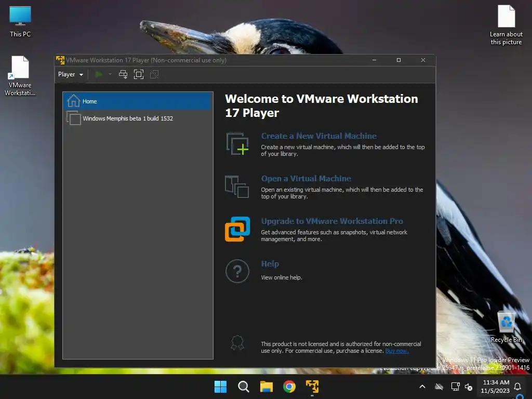The width and height of the screenshot is (532, 399).
Task: Open the Windows Start menu
Action: (x=220, y=387)
